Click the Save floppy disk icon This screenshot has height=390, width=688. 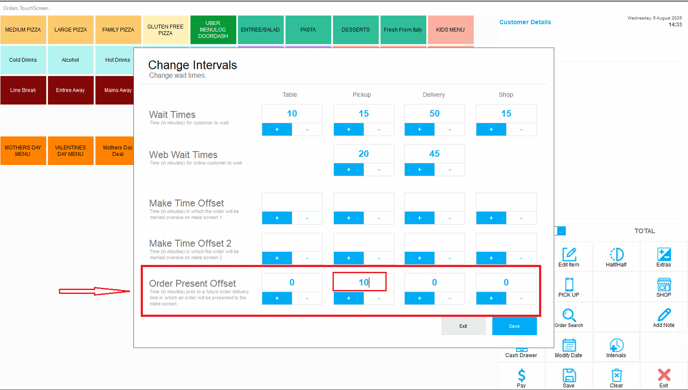coord(569,377)
